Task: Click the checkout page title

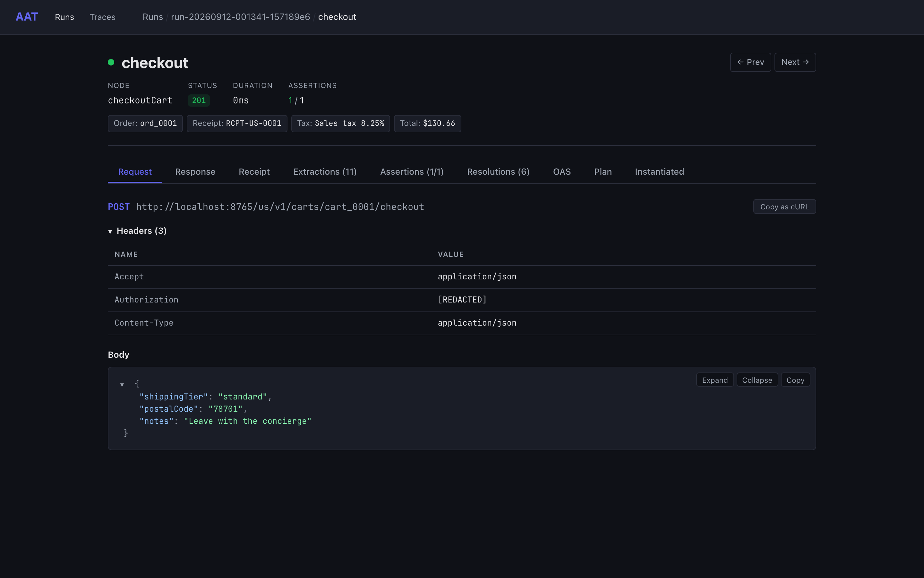Action: tap(155, 63)
